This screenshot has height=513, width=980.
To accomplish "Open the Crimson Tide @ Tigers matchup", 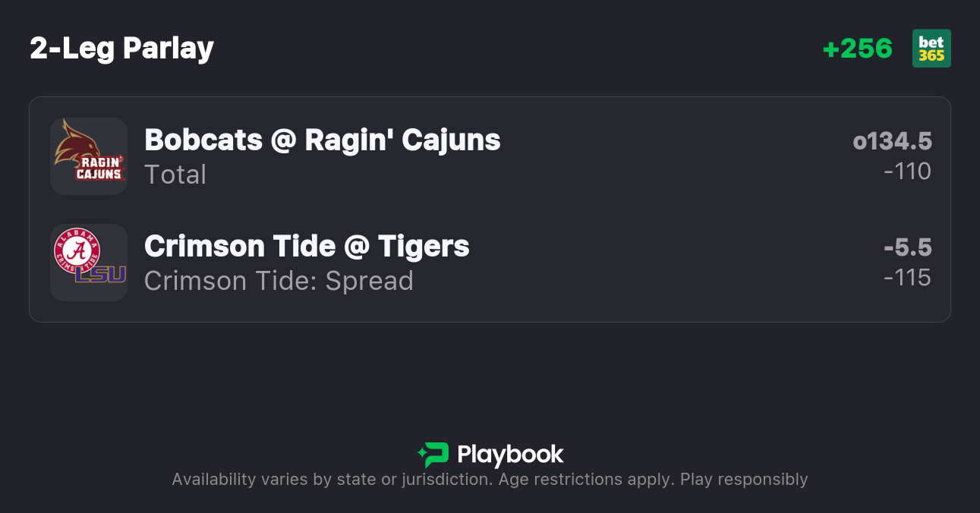I will click(307, 246).
